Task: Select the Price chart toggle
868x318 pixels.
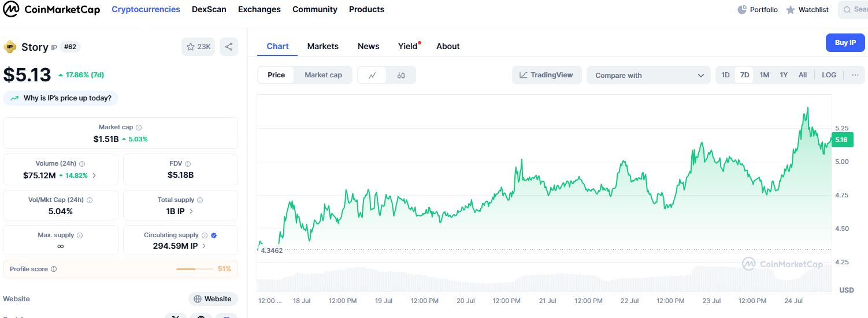Action: tap(276, 75)
